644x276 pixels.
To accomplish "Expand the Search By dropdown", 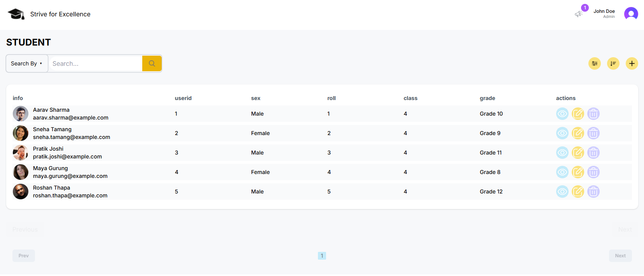I will 27,63.
